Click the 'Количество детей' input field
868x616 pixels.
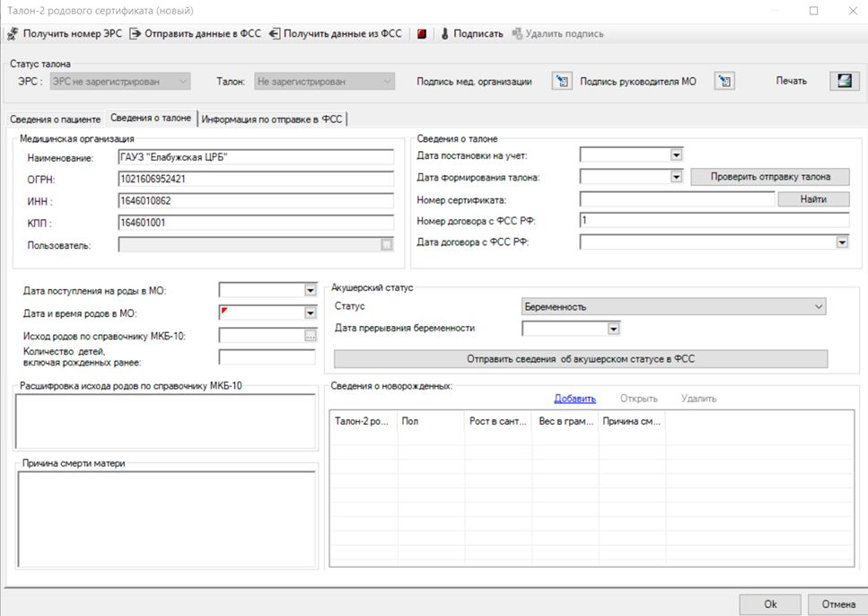pos(267,357)
